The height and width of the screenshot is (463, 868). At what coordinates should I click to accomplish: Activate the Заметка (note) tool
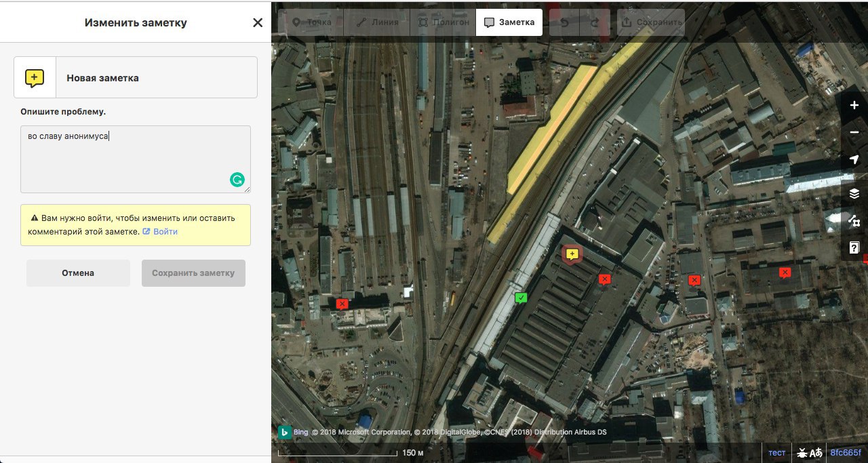point(509,22)
